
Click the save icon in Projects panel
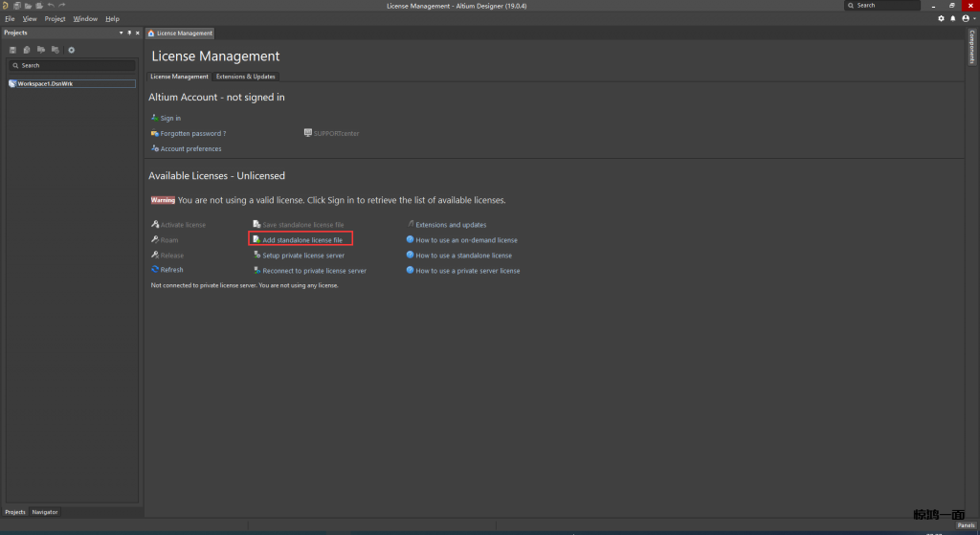pos(12,50)
